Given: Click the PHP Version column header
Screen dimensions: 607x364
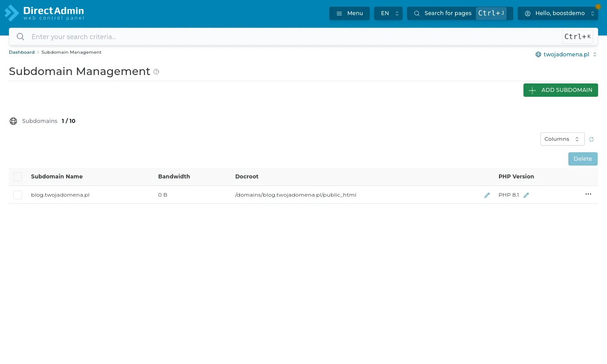Looking at the screenshot, I should [x=516, y=177].
